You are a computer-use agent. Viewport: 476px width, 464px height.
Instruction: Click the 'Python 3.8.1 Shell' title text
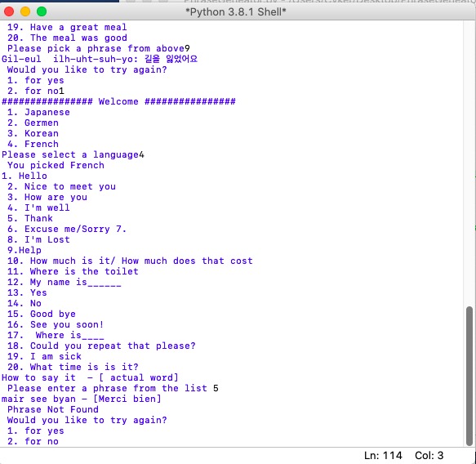coord(236,11)
